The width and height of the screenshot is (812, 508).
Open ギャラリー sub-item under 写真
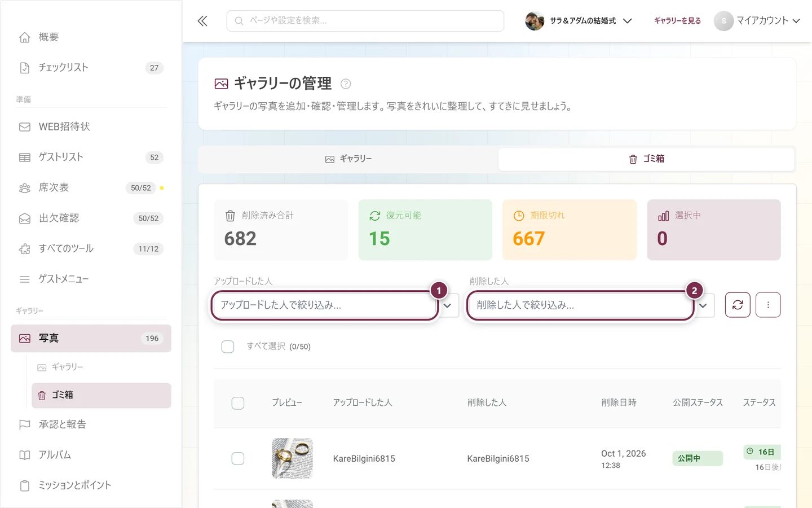(101, 367)
